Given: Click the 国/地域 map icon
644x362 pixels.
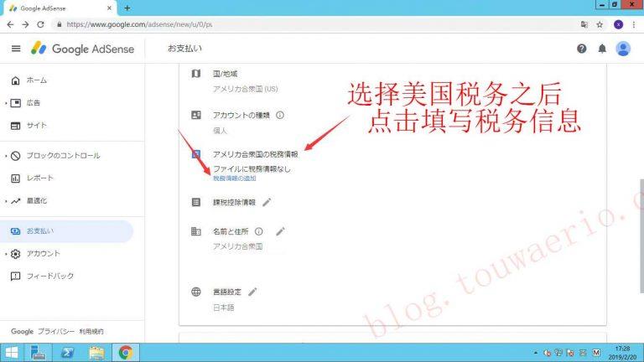Looking at the screenshot, I should (x=196, y=74).
